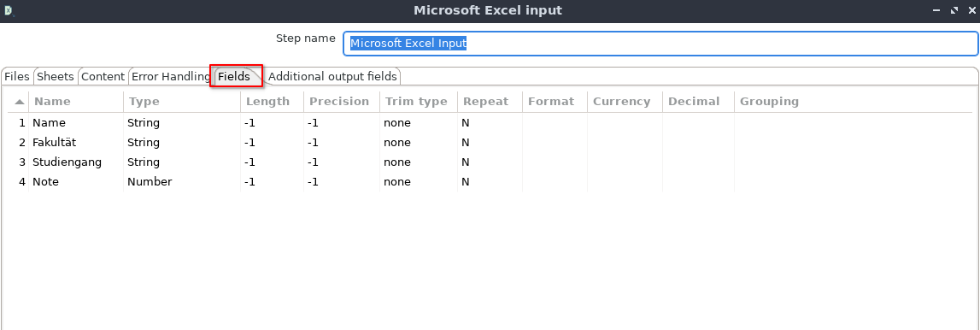Click Precision '-1' in the Studiengang row
The height and width of the screenshot is (330, 980).
(342, 162)
